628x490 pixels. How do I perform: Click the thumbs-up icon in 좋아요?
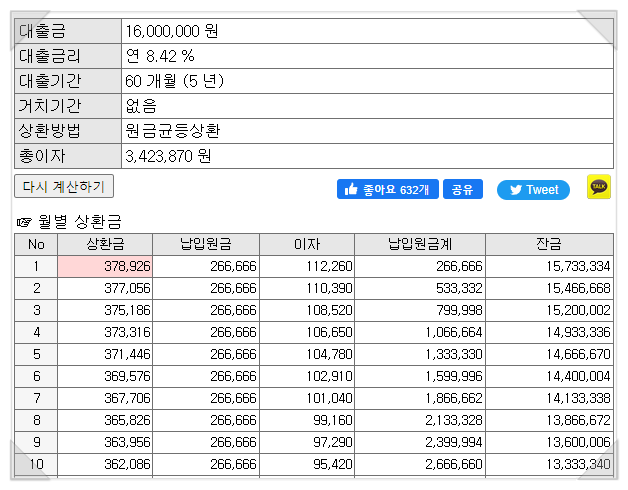click(351, 189)
